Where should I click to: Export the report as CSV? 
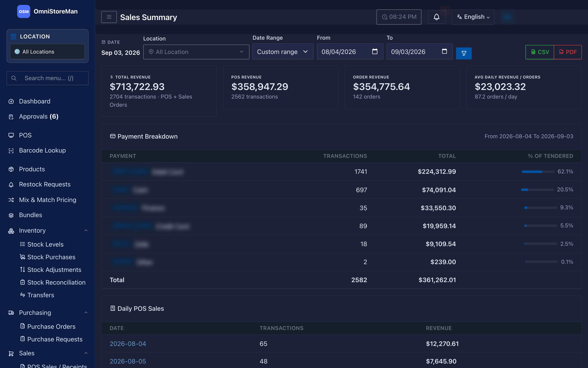(540, 52)
